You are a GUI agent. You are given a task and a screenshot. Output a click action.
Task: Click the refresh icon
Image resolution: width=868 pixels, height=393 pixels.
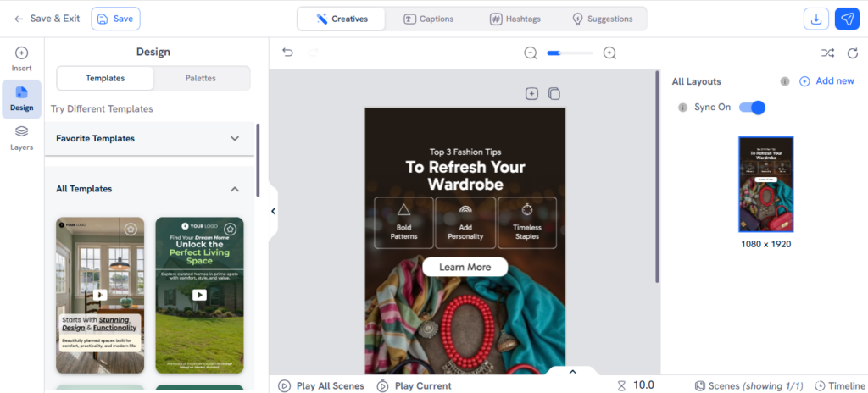pos(853,53)
